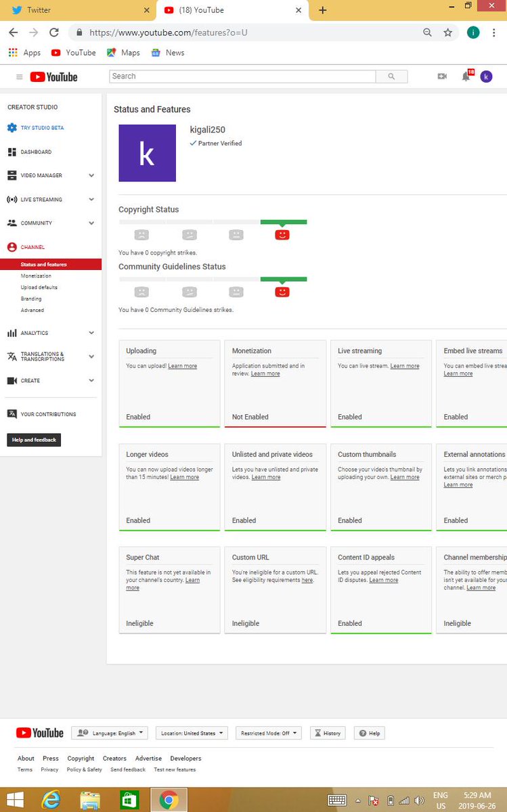507x812 pixels.
Task: Open File Explorer from the taskbar
Action: (x=90, y=800)
